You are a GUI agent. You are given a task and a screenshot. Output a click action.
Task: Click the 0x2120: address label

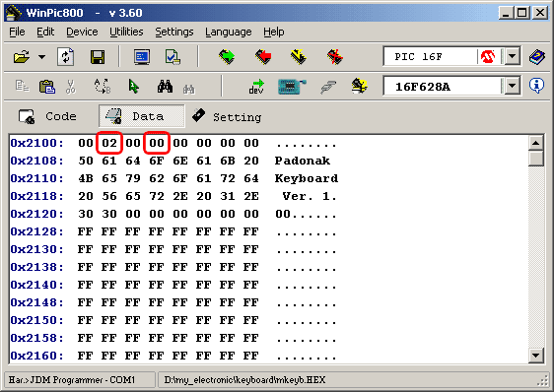pyautogui.click(x=36, y=214)
